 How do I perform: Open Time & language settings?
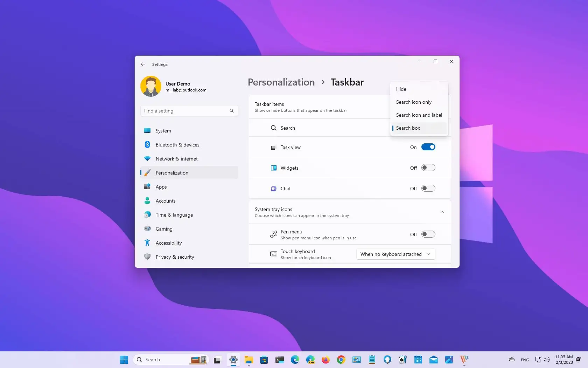[x=174, y=214]
